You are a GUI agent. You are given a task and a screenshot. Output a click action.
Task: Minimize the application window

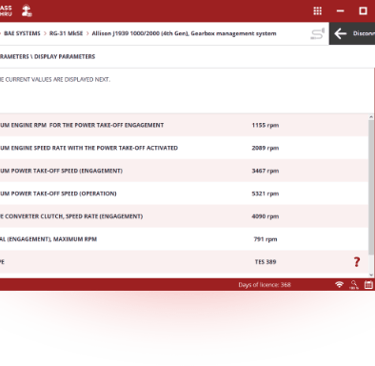point(340,11)
